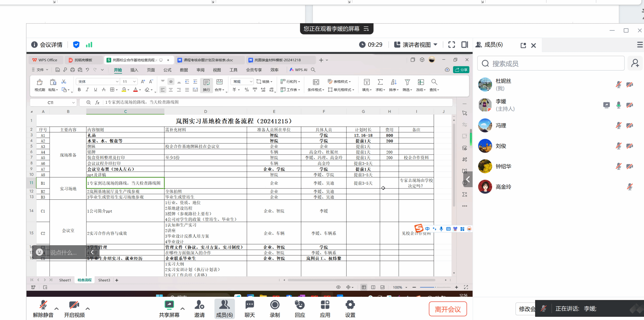Pop out the members panel

pos(523,45)
